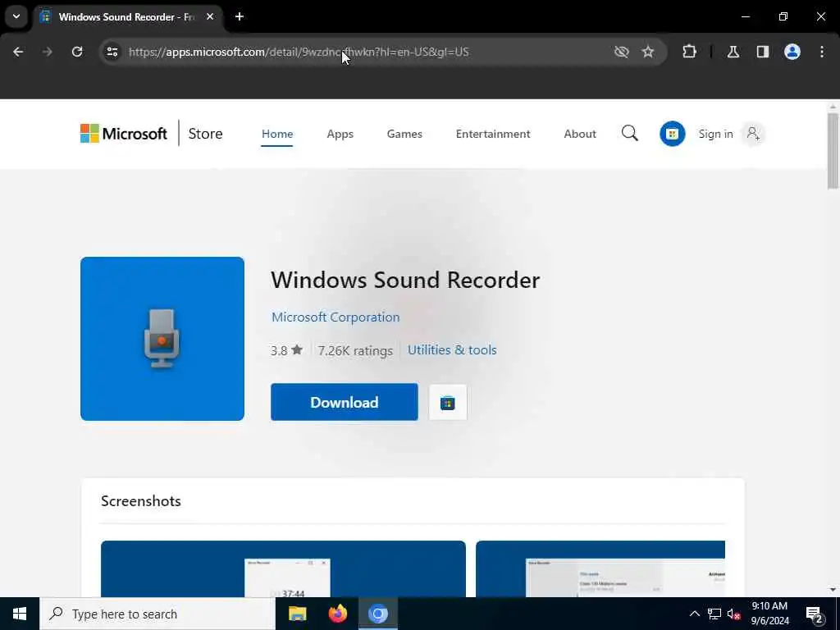Open the tab search dropdown arrow
840x630 pixels.
(x=16, y=16)
